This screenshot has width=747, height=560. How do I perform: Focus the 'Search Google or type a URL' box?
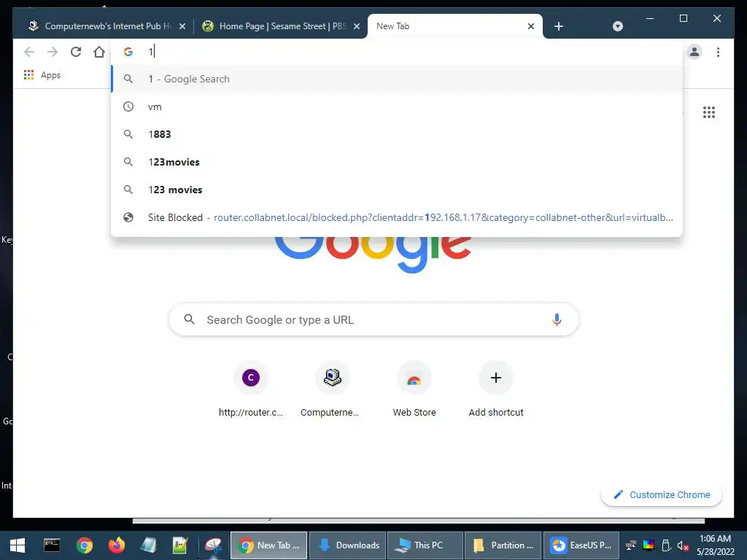(x=373, y=319)
